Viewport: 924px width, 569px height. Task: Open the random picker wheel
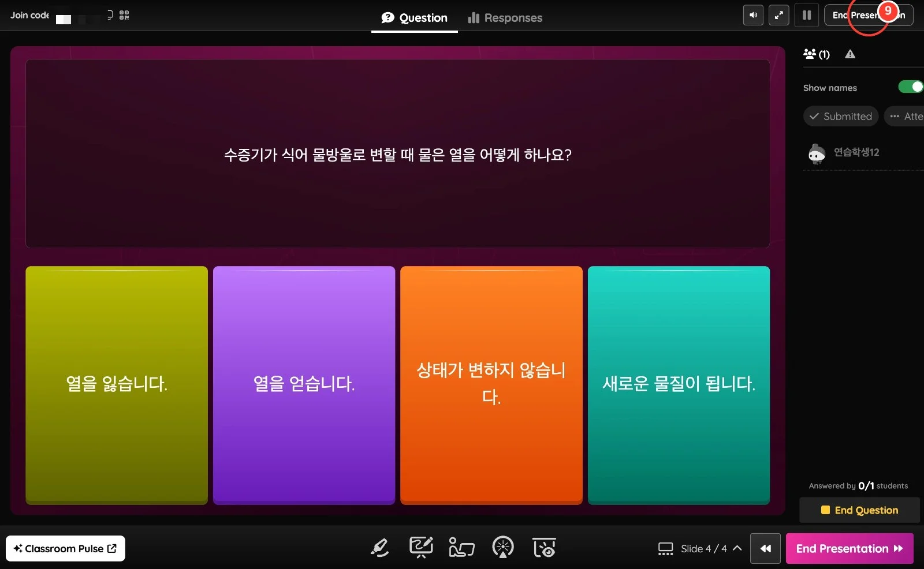click(503, 547)
